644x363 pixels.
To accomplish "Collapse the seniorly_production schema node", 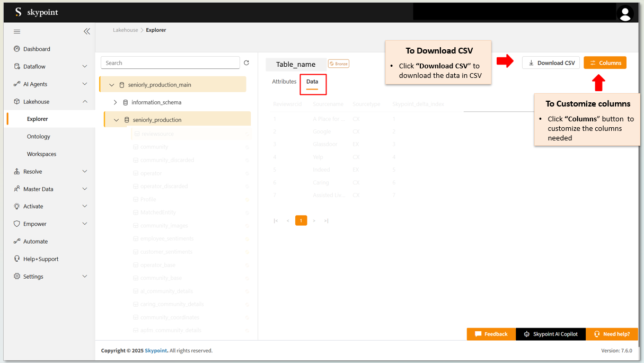I will click(x=117, y=120).
